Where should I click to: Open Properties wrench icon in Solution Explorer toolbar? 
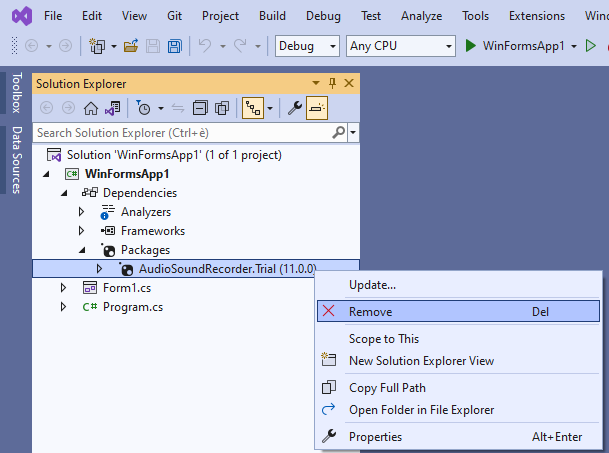pyautogui.click(x=295, y=108)
